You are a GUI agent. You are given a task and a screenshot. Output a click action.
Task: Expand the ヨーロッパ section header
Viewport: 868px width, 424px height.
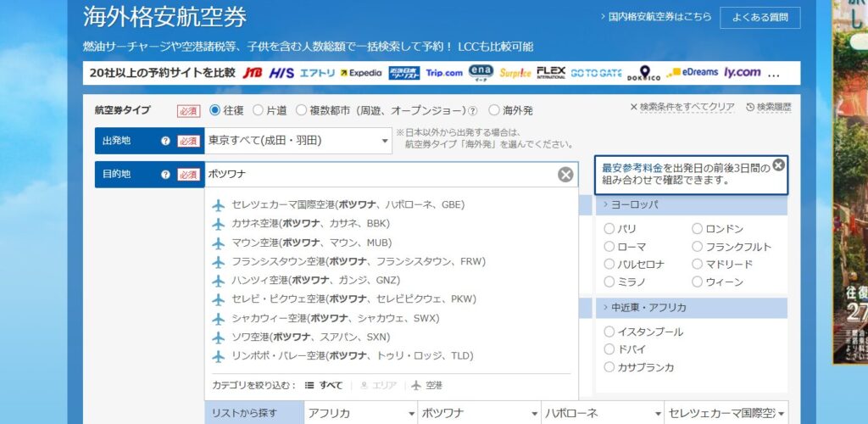(692, 205)
